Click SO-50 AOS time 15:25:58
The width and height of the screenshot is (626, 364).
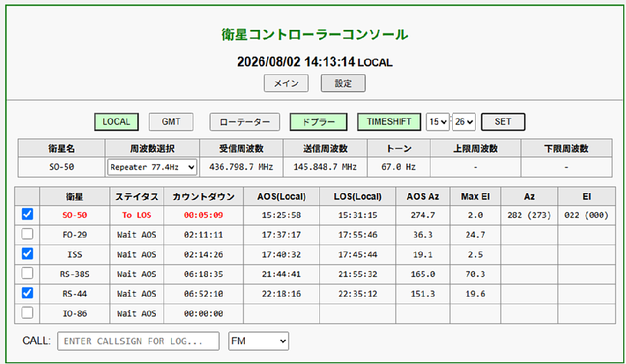pyautogui.click(x=282, y=215)
